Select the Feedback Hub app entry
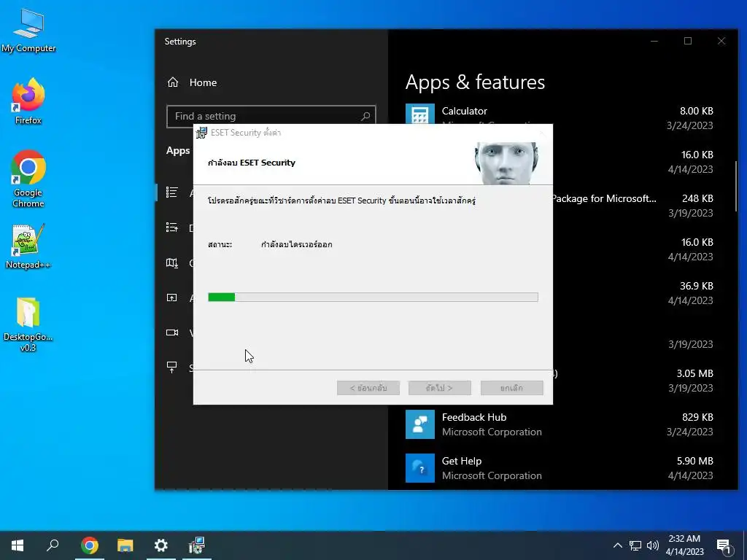Viewport: 747px width, 560px height. coord(560,424)
